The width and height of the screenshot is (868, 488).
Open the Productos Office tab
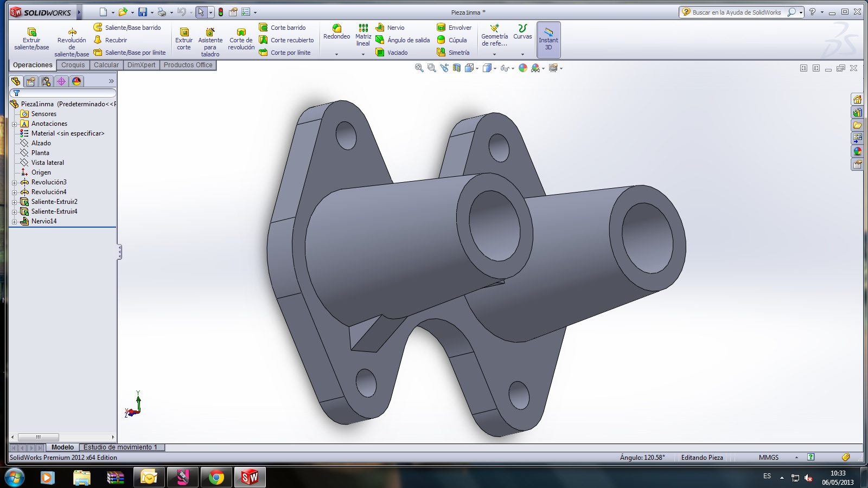pyautogui.click(x=188, y=65)
